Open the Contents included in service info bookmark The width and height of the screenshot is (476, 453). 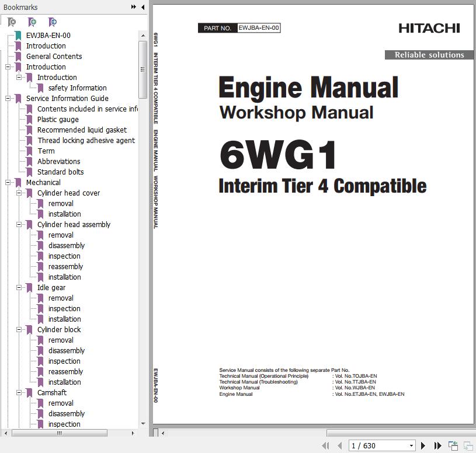point(88,109)
